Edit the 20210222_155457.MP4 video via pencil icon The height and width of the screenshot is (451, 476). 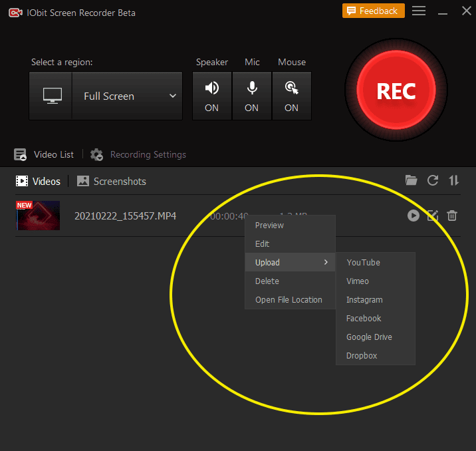pyautogui.click(x=433, y=216)
